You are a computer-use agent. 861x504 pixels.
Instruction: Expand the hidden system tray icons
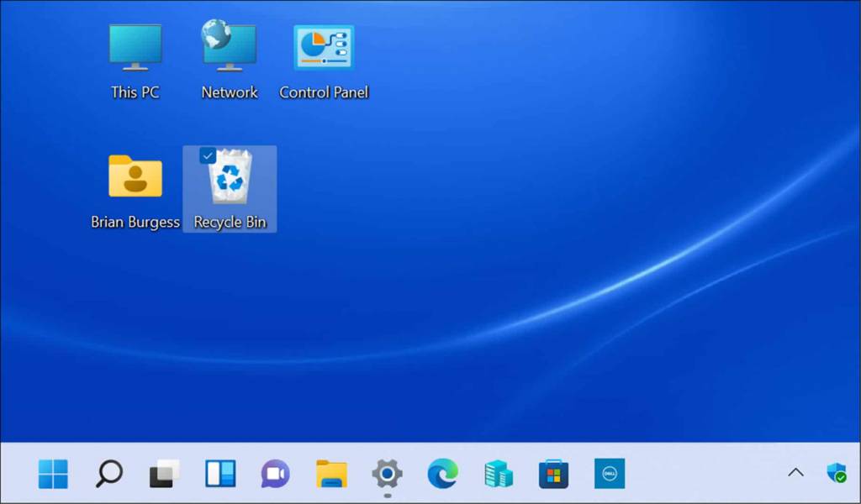[x=797, y=473]
